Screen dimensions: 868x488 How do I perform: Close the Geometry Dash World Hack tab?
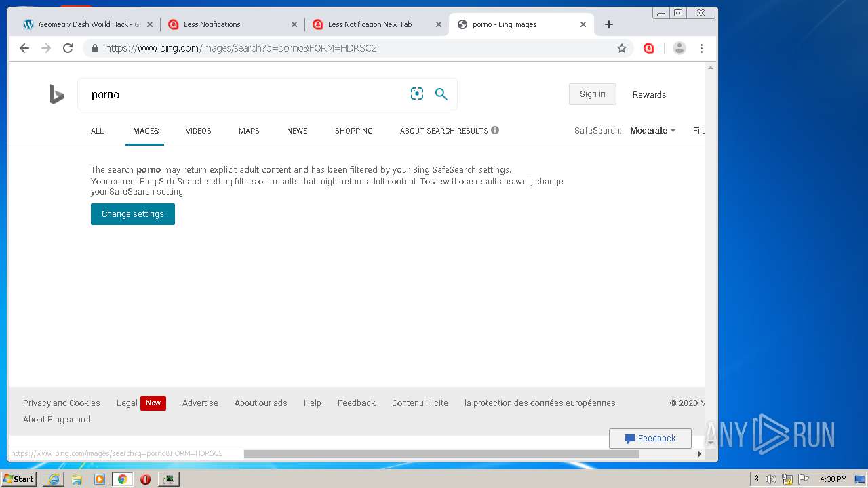point(150,24)
